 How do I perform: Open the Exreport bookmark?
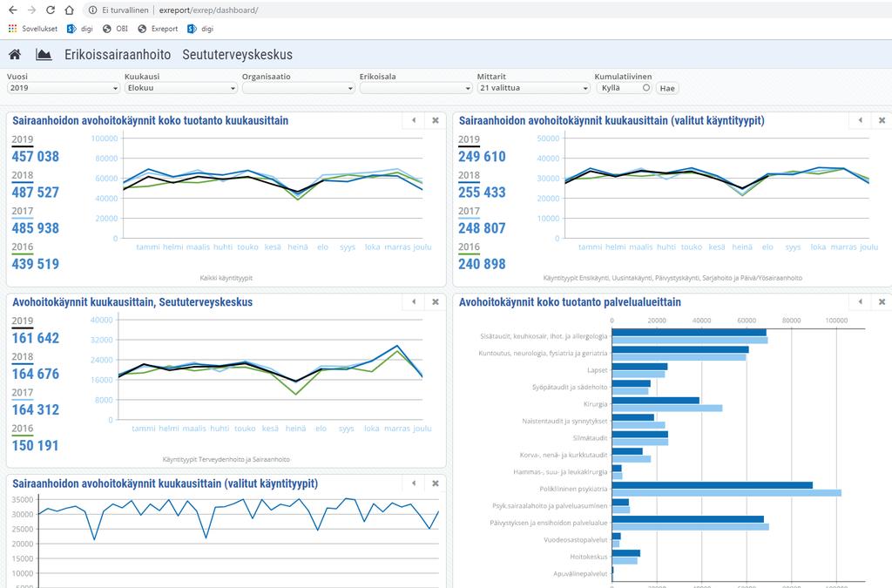click(x=159, y=29)
